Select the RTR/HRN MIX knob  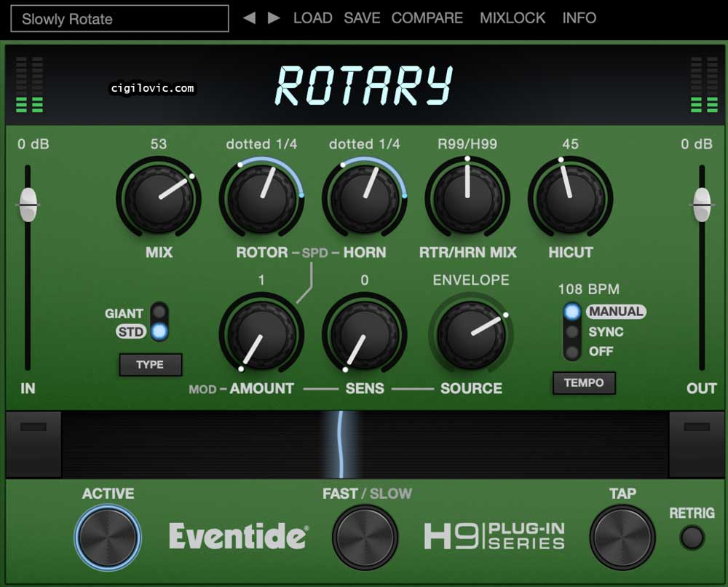pyautogui.click(x=467, y=198)
